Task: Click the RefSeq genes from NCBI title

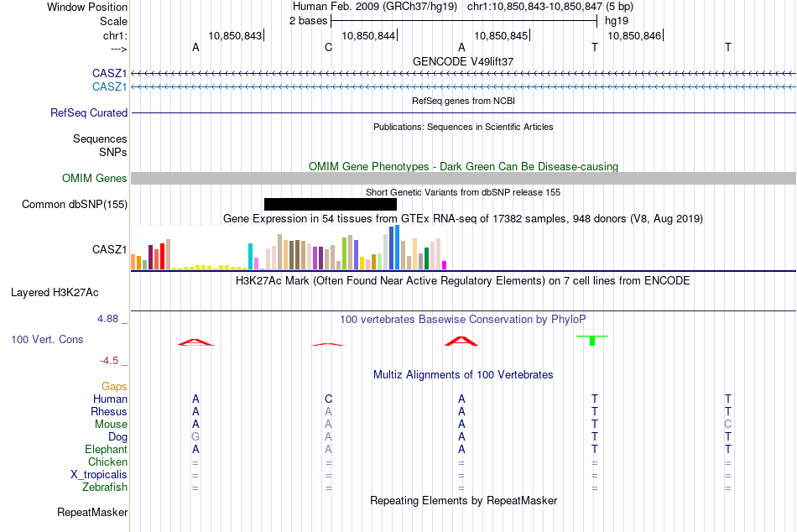Action: tap(464, 101)
